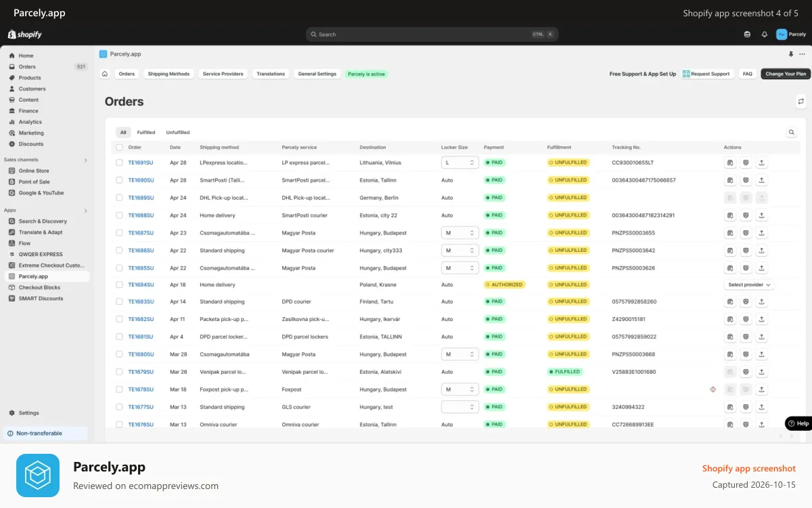The image size is (812, 508).
Task: Open the Service Providers tab
Action: pos(223,74)
